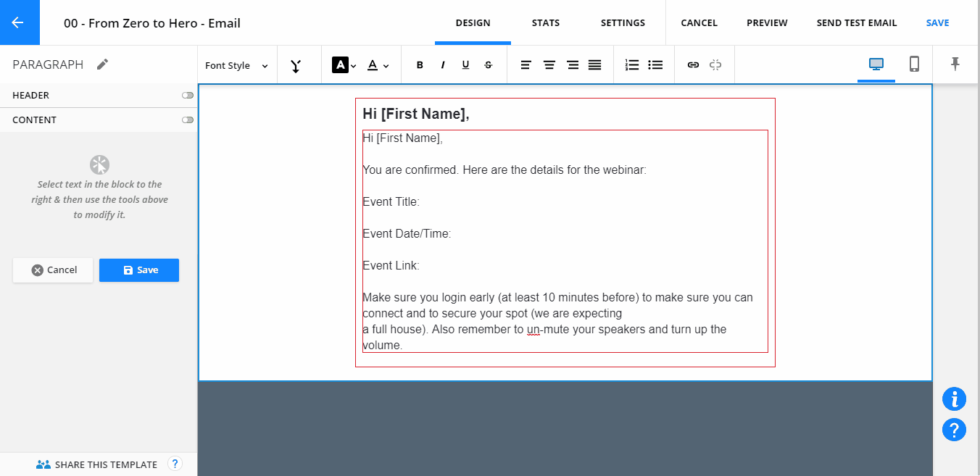Click the bold 'Hi [First Name],' heading
980x476 pixels.
[x=416, y=114]
